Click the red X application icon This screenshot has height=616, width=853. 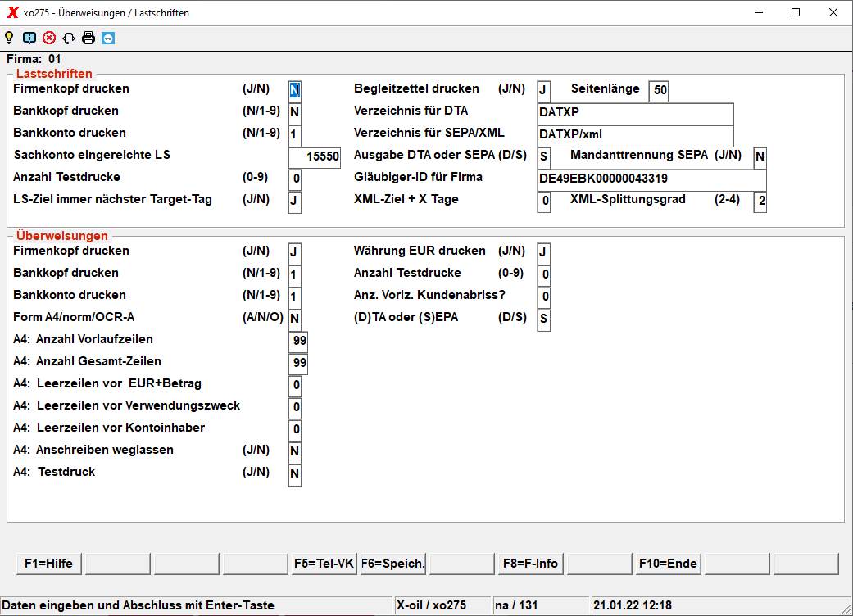click(x=12, y=12)
